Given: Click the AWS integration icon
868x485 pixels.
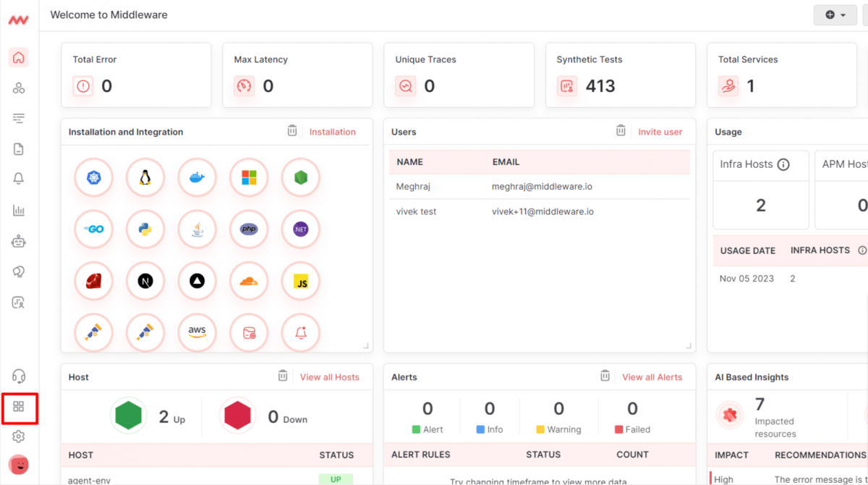Looking at the screenshot, I should pos(197,333).
